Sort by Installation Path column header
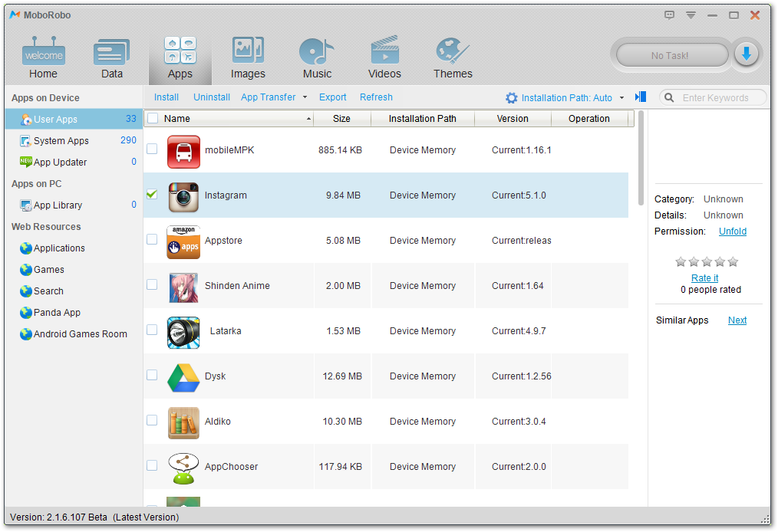 point(422,119)
